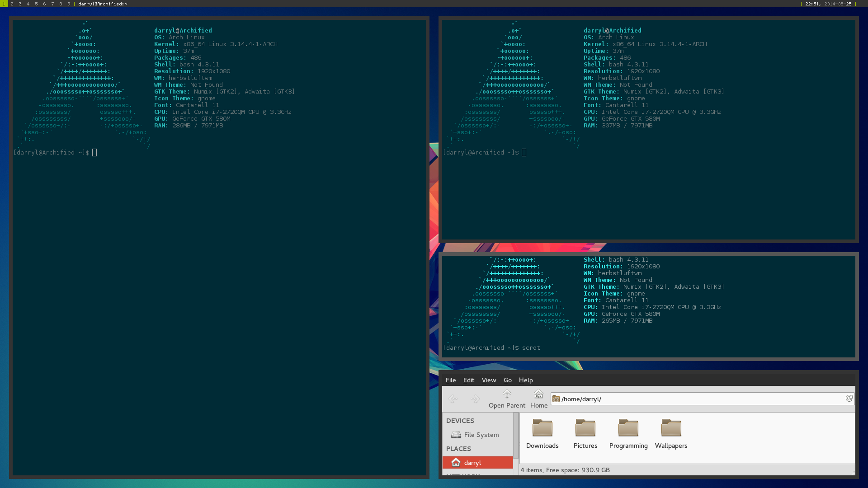The image size is (868, 488).
Task: Click the File menu in file manager
Action: (451, 380)
